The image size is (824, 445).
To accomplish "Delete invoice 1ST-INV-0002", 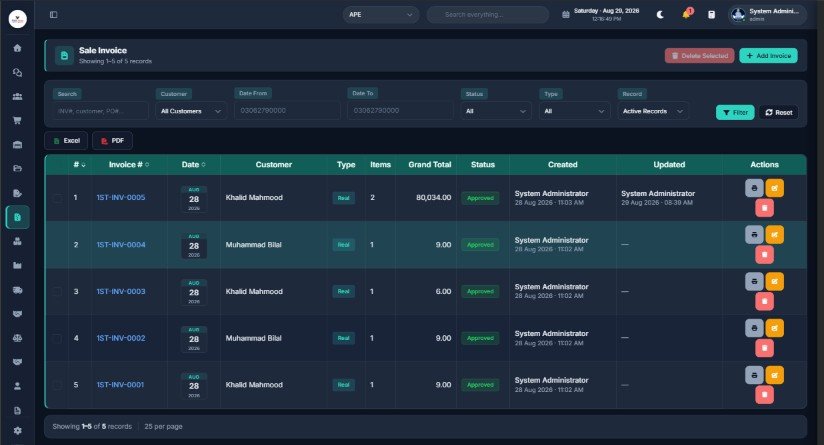I will click(764, 348).
